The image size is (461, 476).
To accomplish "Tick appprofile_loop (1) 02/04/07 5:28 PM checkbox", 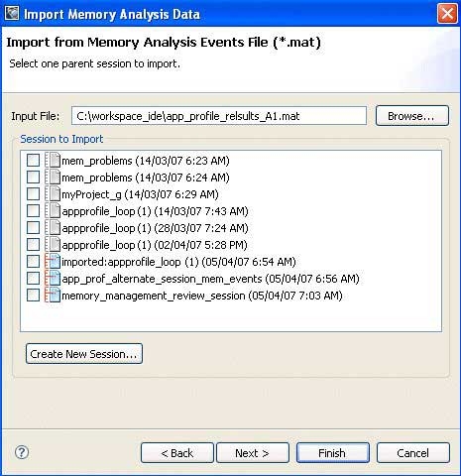I will point(33,245).
